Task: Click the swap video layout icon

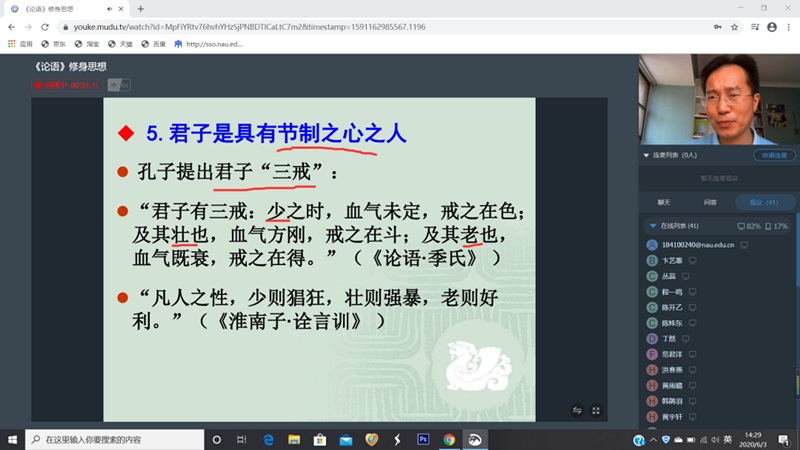Action: tap(577, 410)
